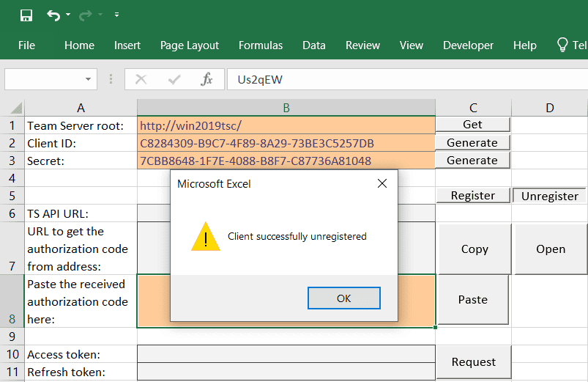Image resolution: width=588 pixels, height=382 pixels.
Task: Click Generate button for Secret
Action: point(472,161)
